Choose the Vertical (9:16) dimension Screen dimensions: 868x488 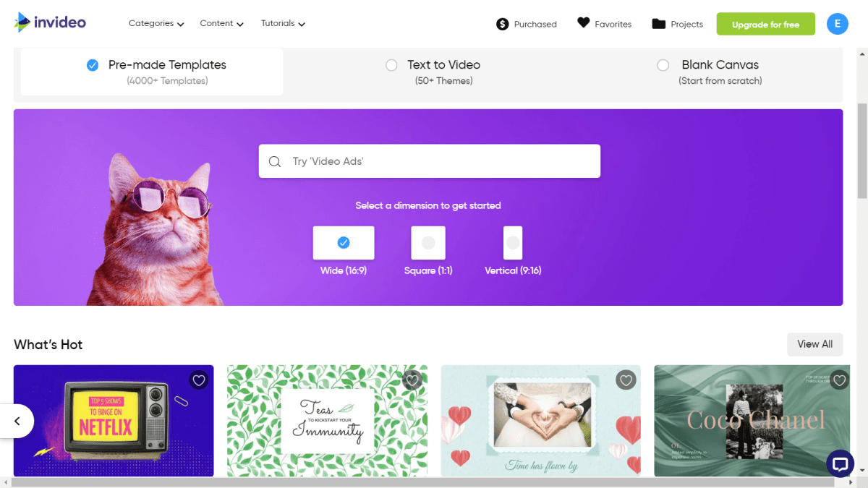coord(513,250)
